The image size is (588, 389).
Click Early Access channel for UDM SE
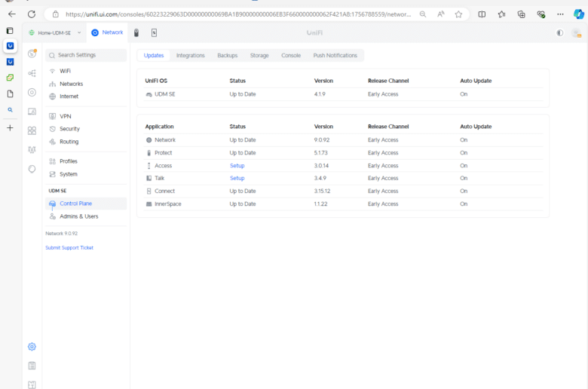click(x=383, y=94)
